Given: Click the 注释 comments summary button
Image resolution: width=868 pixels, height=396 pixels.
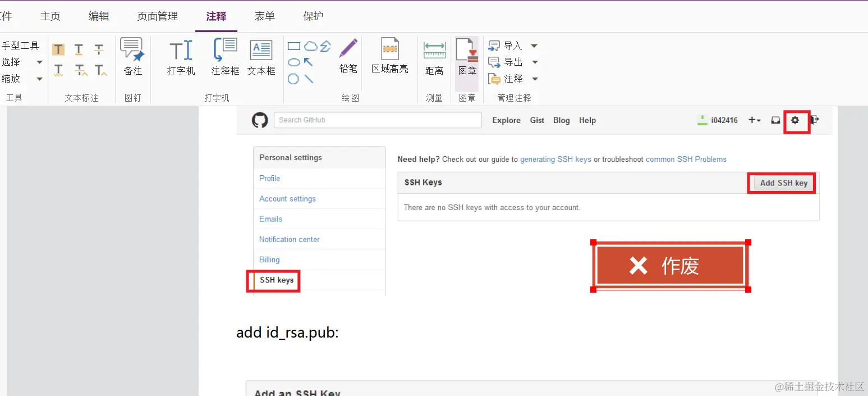Looking at the screenshot, I should click(506, 79).
